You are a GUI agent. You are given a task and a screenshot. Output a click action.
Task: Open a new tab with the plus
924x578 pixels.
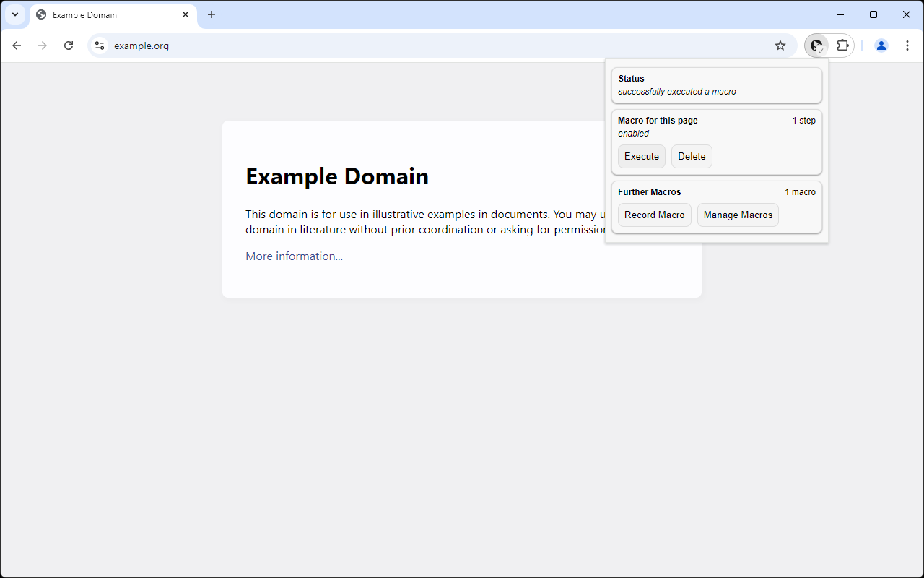[x=212, y=14]
